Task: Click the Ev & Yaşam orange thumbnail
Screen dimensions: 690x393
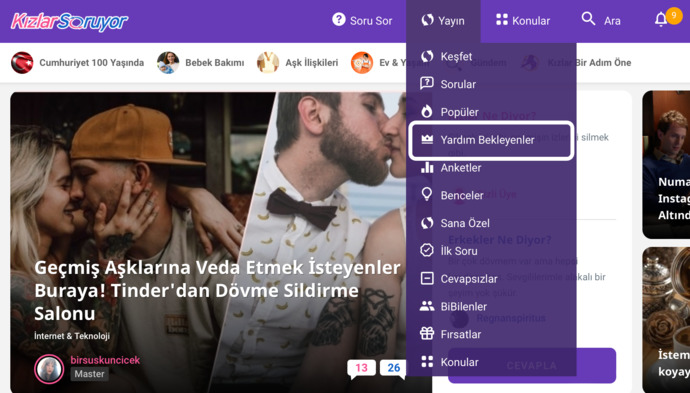Action: click(362, 62)
